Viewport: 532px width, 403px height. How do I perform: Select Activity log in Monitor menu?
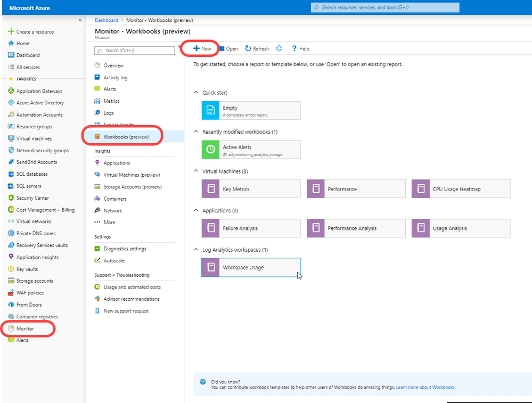(x=116, y=77)
